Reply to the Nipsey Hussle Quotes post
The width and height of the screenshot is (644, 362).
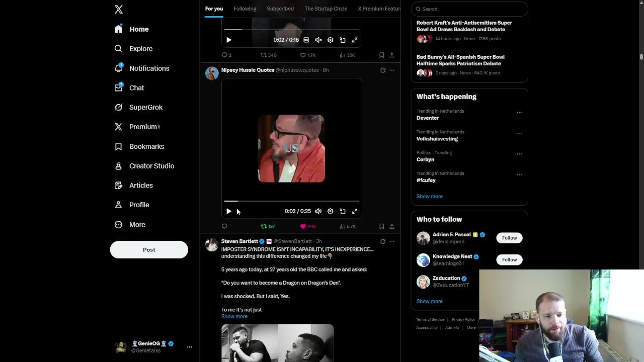pyautogui.click(x=224, y=226)
